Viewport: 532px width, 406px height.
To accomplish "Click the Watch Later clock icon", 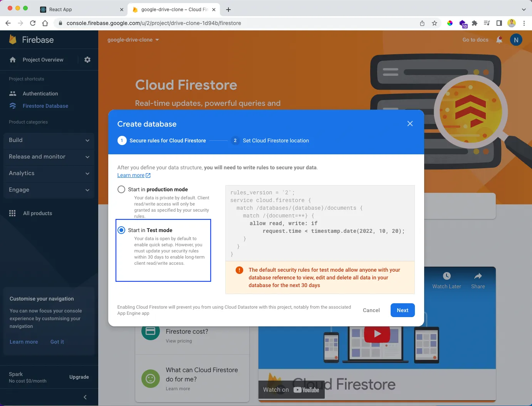I will coord(447,276).
